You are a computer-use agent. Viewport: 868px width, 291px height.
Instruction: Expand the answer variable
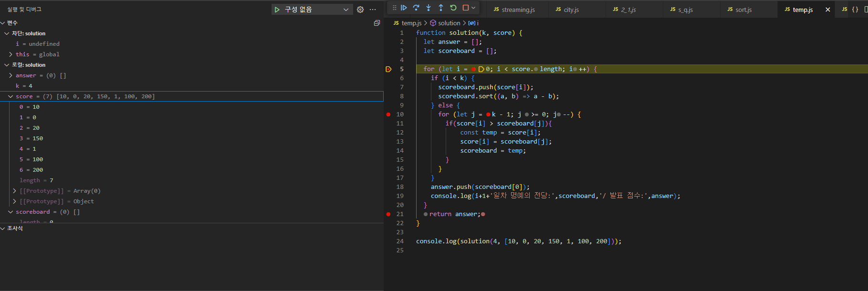tap(10, 75)
